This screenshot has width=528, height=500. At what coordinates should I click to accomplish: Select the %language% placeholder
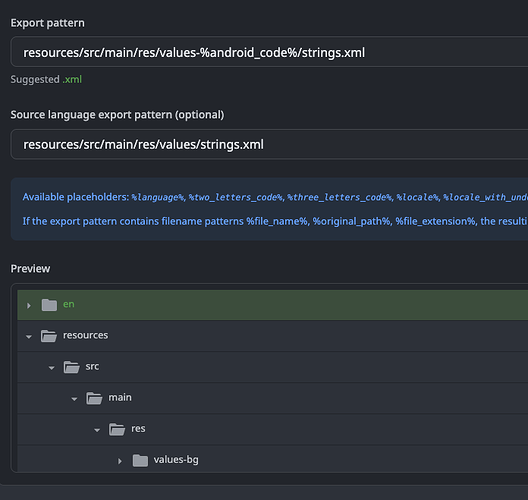[157, 197]
